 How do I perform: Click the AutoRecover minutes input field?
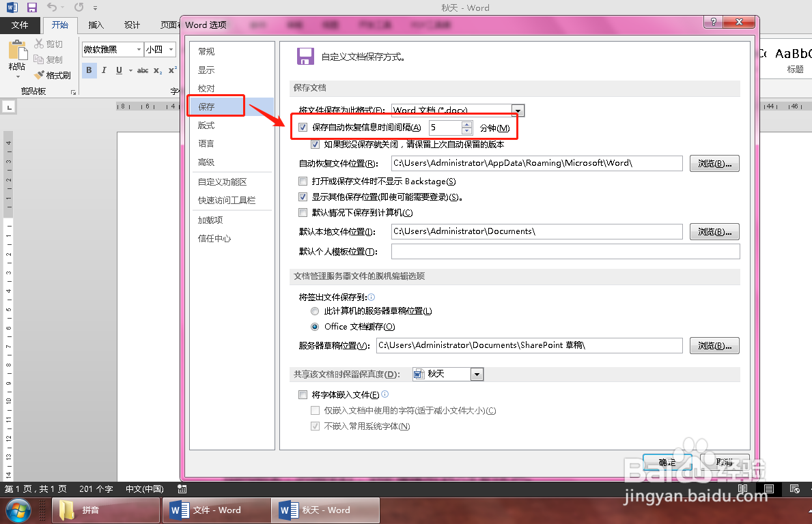(445, 128)
